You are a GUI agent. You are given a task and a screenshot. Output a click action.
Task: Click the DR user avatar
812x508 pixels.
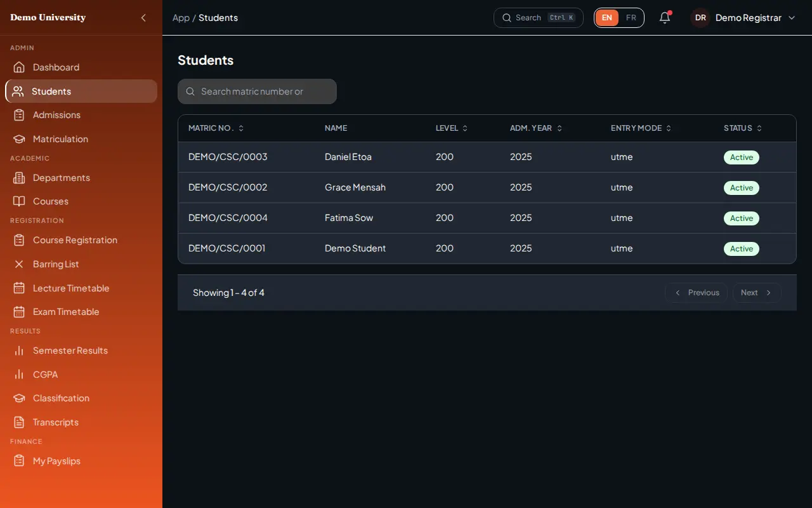[x=700, y=18]
